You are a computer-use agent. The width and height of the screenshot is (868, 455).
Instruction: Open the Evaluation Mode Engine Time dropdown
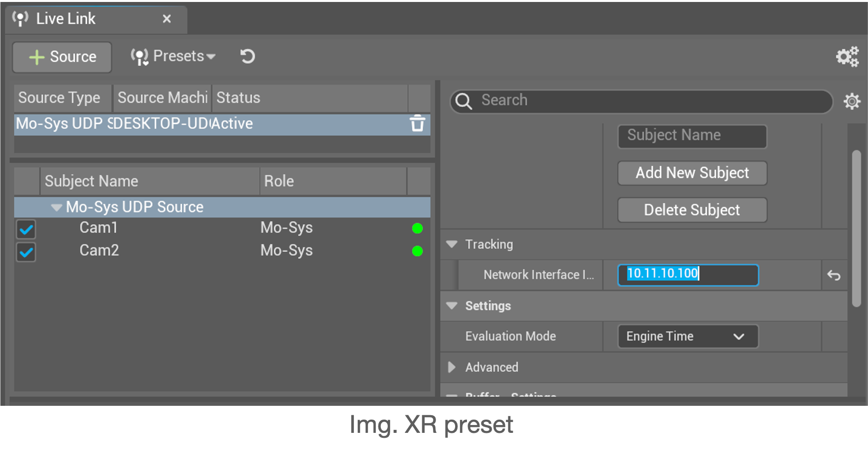point(688,336)
